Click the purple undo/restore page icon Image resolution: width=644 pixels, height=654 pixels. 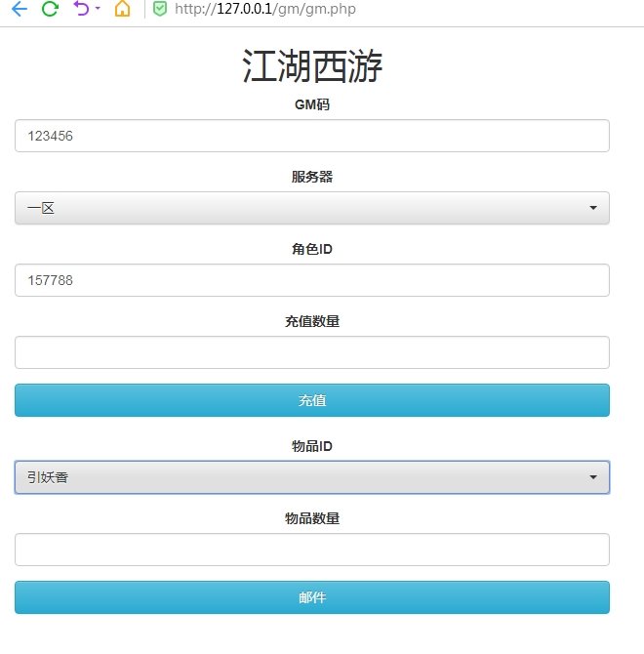[x=81, y=10]
